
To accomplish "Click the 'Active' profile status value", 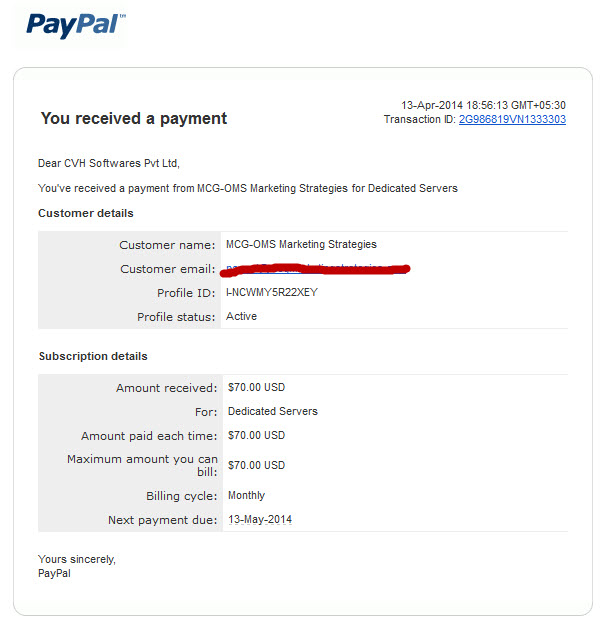I will coord(241,316).
